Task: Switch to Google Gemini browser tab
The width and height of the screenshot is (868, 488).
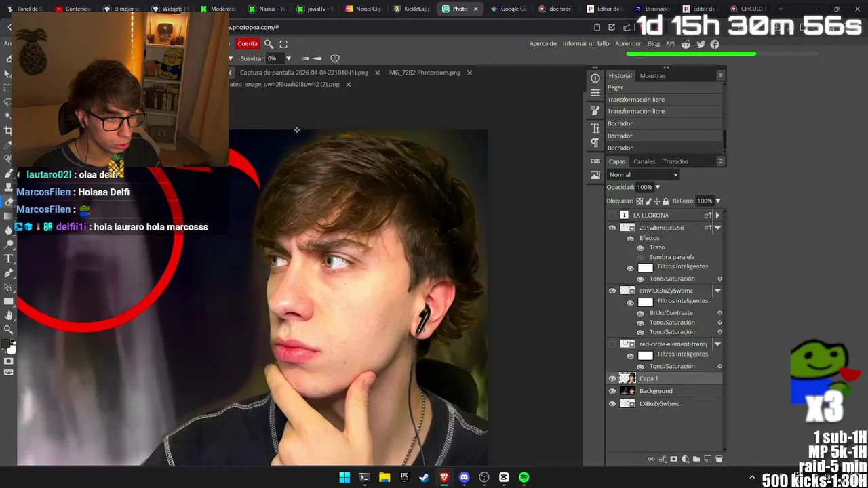Action: tap(508, 9)
